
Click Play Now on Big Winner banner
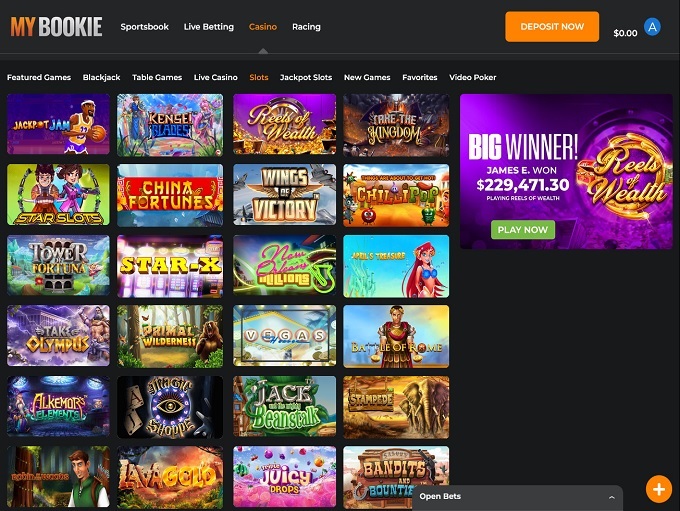click(x=523, y=229)
